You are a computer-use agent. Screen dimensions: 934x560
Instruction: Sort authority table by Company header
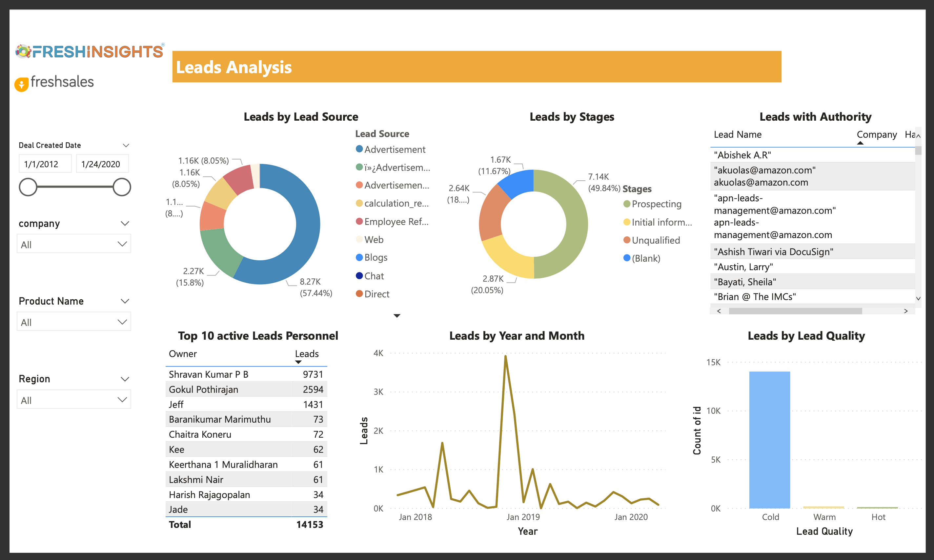pyautogui.click(x=876, y=135)
